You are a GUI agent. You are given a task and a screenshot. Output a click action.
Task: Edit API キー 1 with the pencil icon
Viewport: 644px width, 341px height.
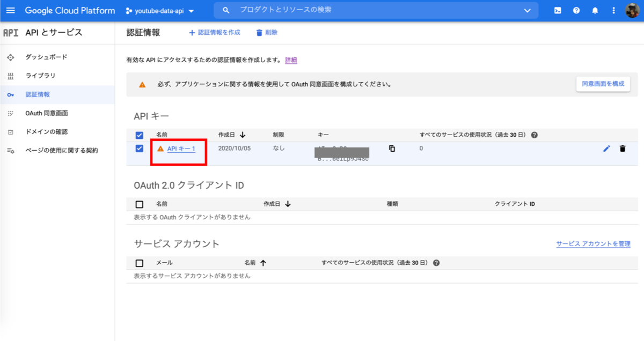pos(606,149)
